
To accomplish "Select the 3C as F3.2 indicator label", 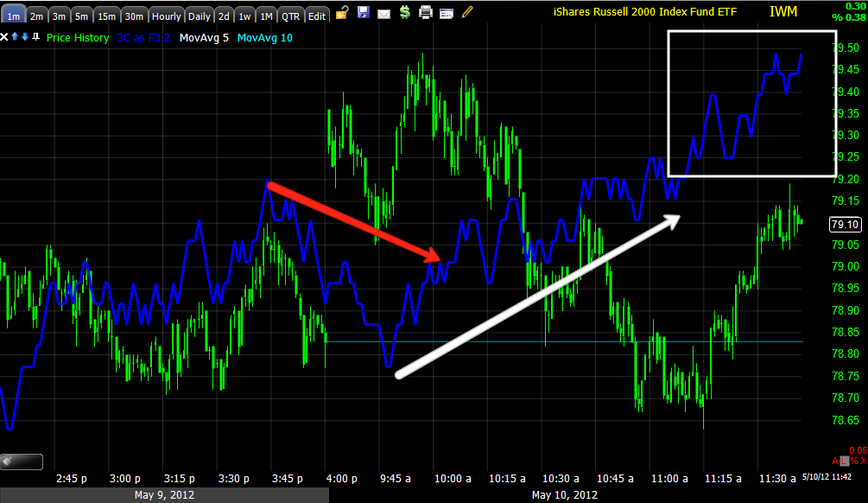I will click(x=143, y=38).
